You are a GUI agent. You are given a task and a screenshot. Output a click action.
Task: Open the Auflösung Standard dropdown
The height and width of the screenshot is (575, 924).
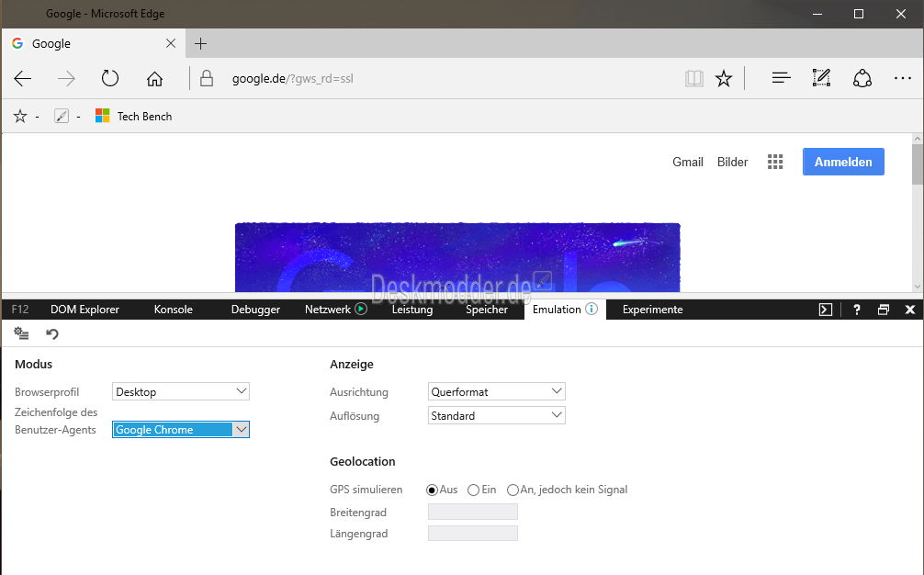(x=496, y=415)
